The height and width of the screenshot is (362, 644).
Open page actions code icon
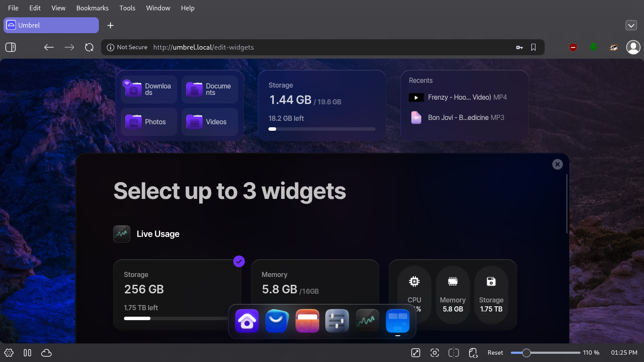pyautogui.click(x=473, y=353)
